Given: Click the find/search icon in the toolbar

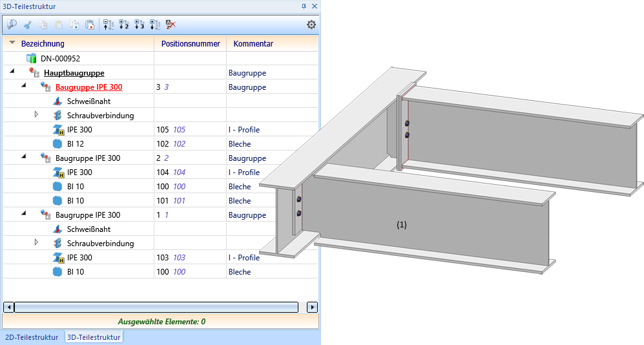Looking at the screenshot, I should click(x=12, y=25).
